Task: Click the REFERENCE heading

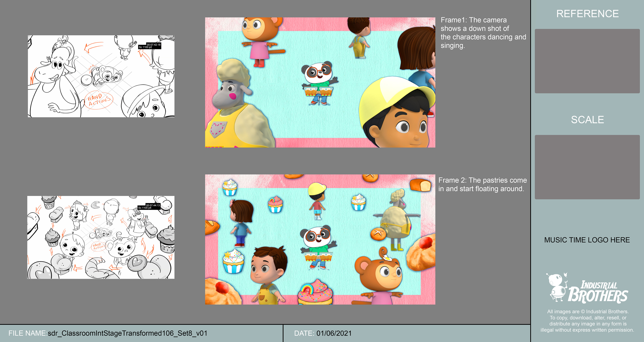Action: click(x=587, y=14)
